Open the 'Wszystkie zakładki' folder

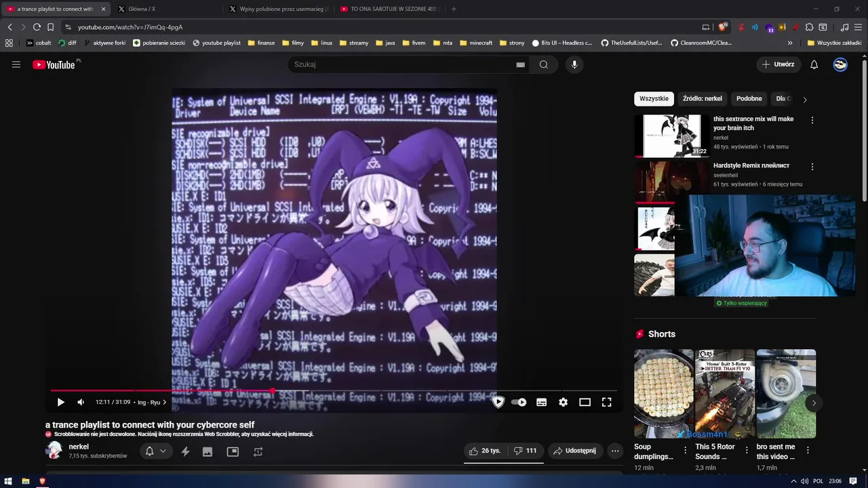(834, 43)
